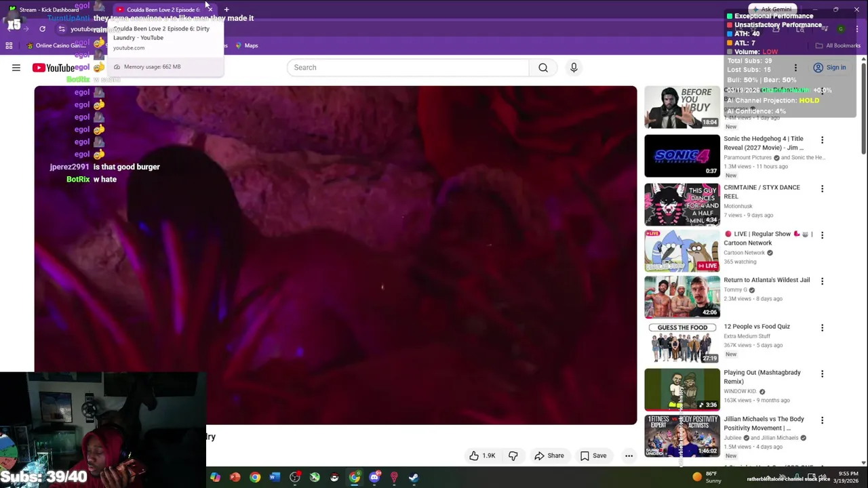
Task: Open the Maps bookmark
Action: click(x=246, y=45)
